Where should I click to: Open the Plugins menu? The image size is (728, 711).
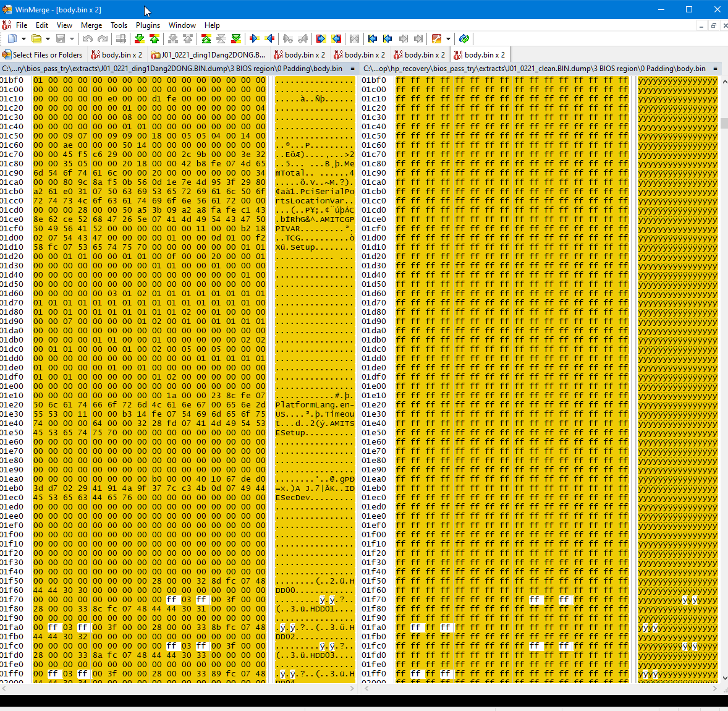(148, 25)
